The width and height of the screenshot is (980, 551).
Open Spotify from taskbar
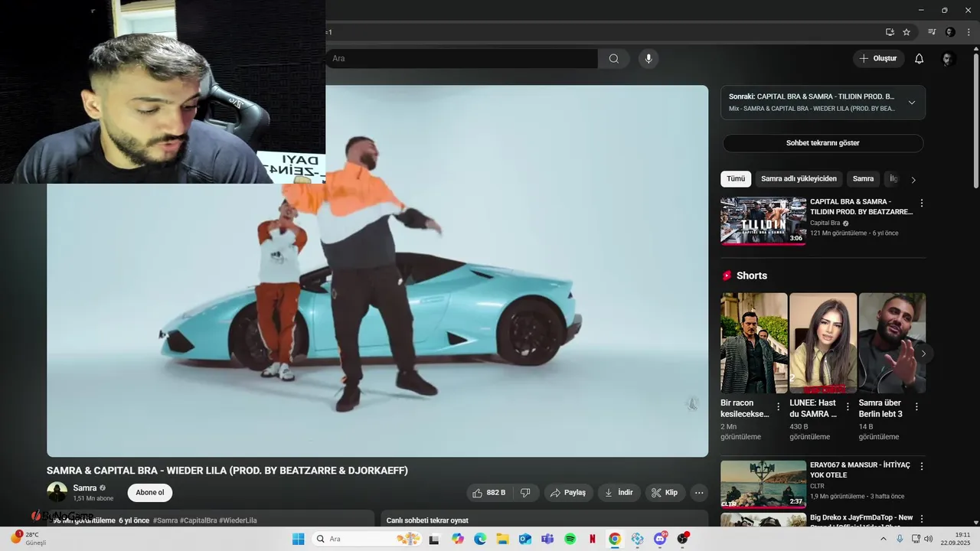[x=570, y=539]
